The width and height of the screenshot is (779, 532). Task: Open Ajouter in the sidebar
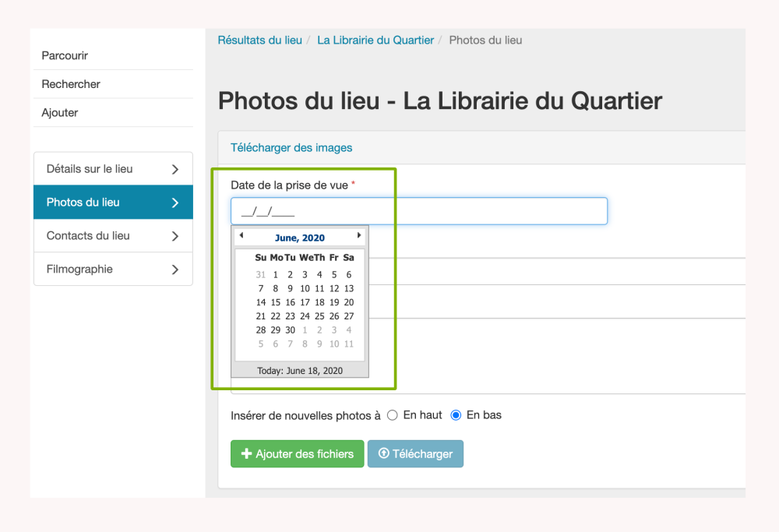click(x=60, y=113)
